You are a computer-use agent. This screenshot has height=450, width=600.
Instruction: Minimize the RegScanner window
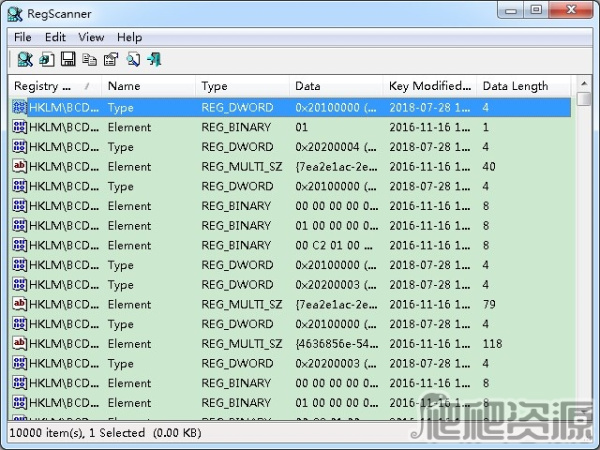point(511,10)
